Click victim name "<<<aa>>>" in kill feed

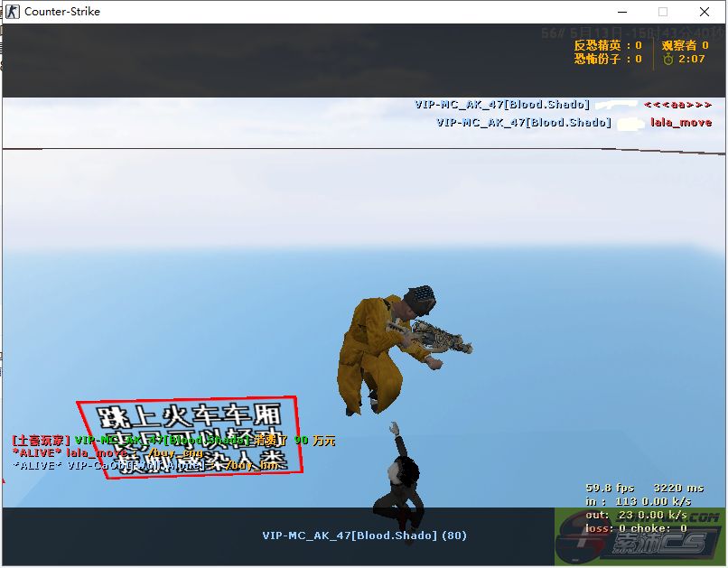pyautogui.click(x=677, y=105)
